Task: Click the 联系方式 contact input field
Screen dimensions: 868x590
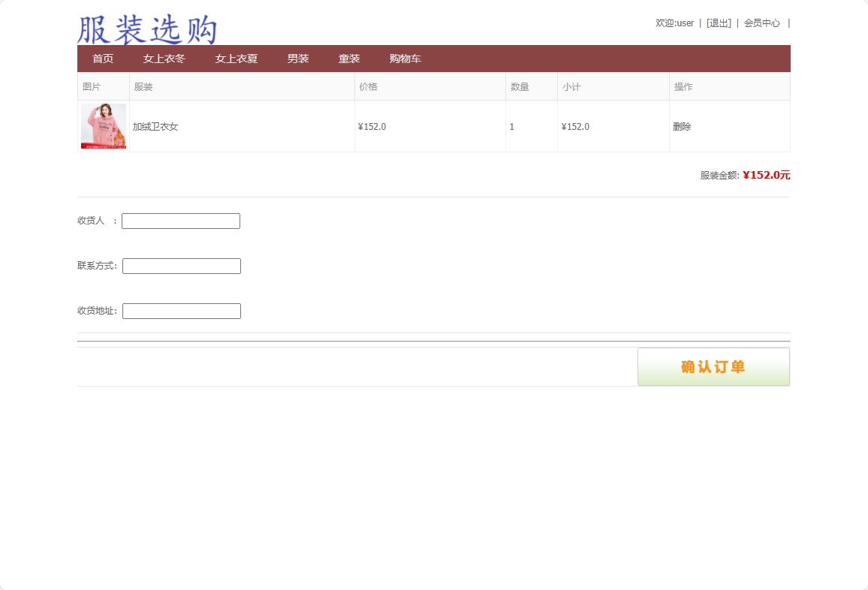Action: (181, 266)
